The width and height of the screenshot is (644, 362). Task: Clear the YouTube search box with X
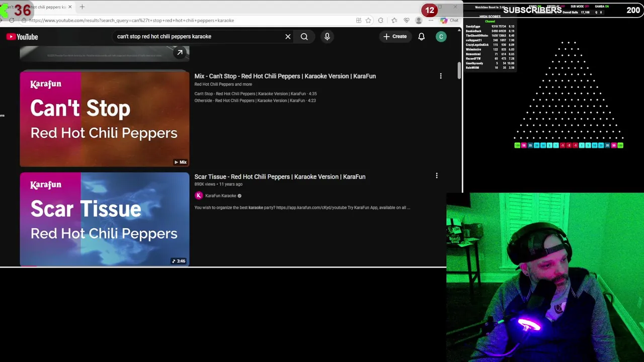click(288, 37)
